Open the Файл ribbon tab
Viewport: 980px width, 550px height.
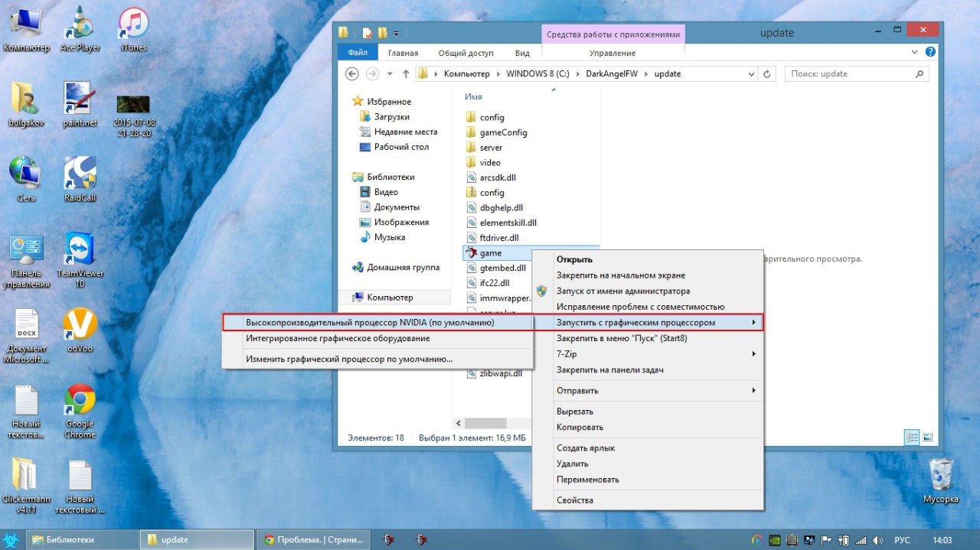click(x=358, y=53)
